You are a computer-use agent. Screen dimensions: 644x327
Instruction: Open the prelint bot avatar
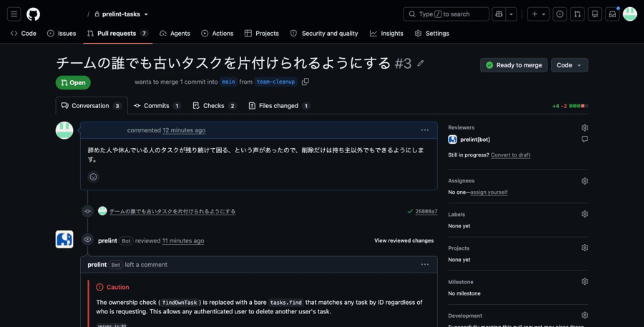tap(64, 239)
